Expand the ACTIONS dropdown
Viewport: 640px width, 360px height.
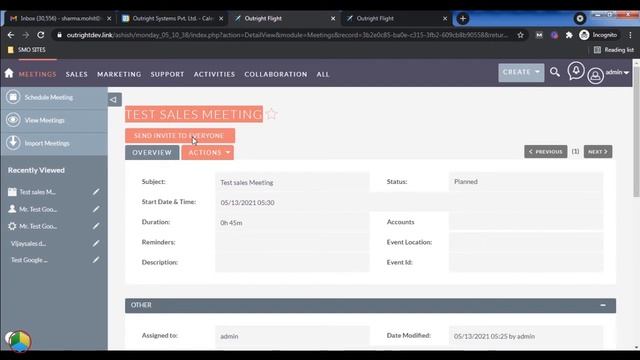tap(207, 152)
